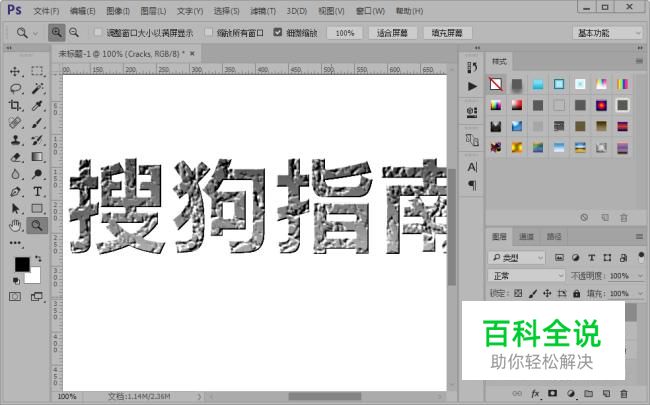Click Add layer mask icon
The image size is (650, 405).
[x=553, y=393]
